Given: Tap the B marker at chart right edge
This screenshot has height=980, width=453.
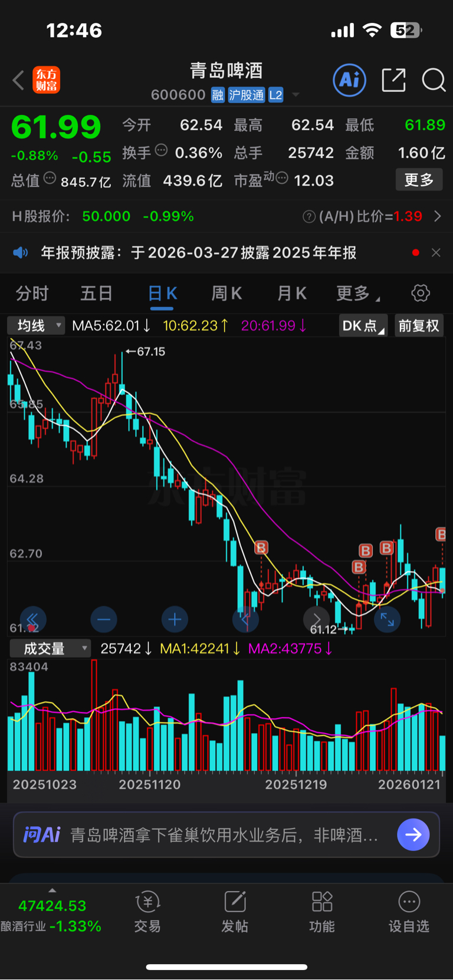Looking at the screenshot, I should click(x=441, y=534).
